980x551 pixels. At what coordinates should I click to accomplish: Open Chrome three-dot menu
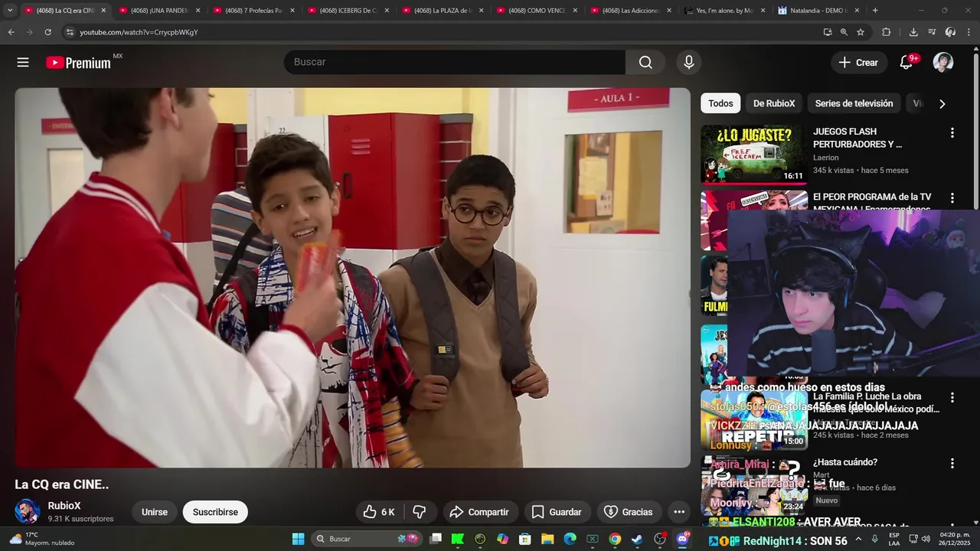(969, 32)
